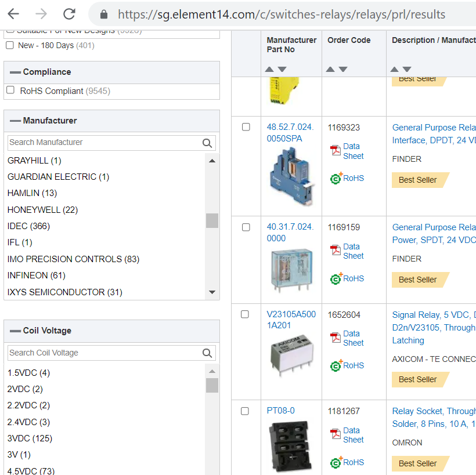Image resolution: width=476 pixels, height=475 pixels.
Task: Collapse the Compliance filter section
Action: point(15,72)
